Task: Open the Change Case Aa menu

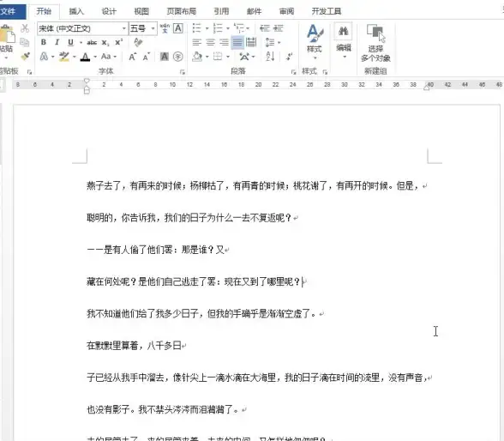Action: click(106, 57)
